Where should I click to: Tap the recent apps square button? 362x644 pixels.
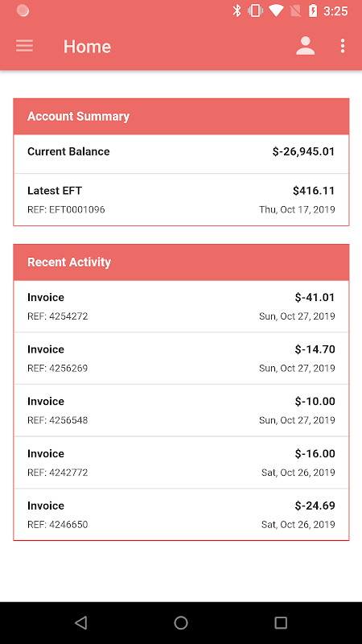pos(281,622)
